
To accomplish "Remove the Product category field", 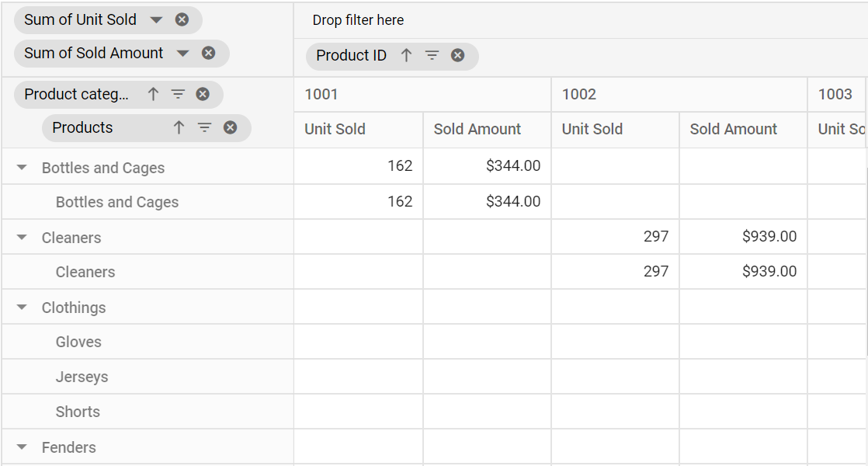I will 203,94.
